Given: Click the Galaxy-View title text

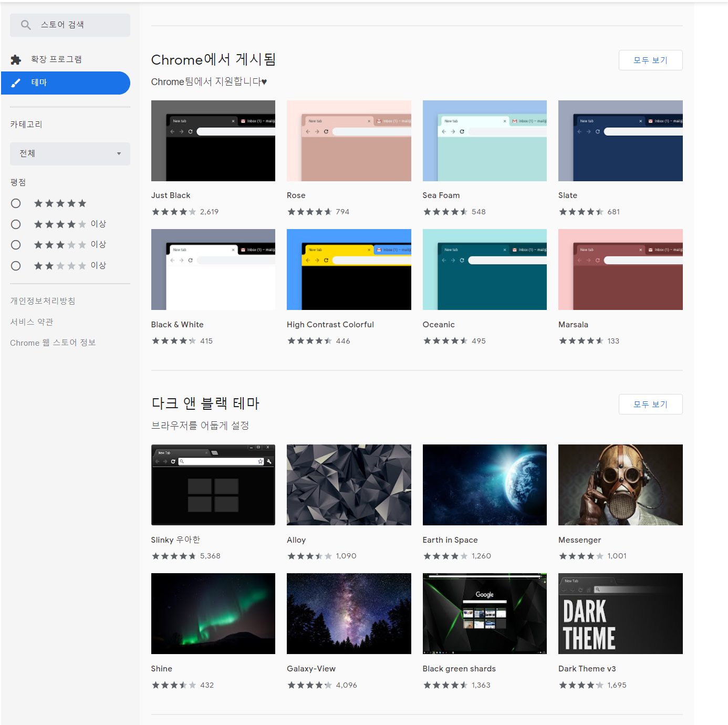Looking at the screenshot, I should pyautogui.click(x=311, y=669).
